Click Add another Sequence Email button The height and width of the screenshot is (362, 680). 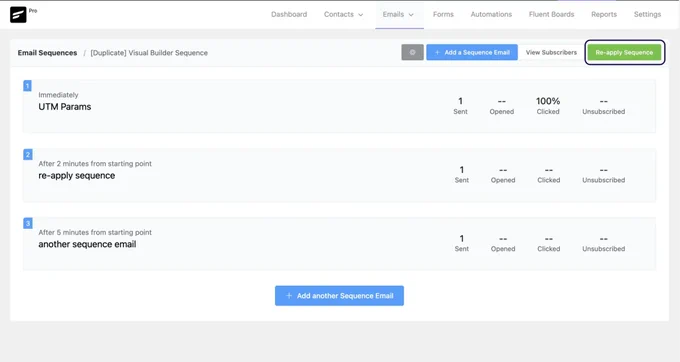pos(339,296)
